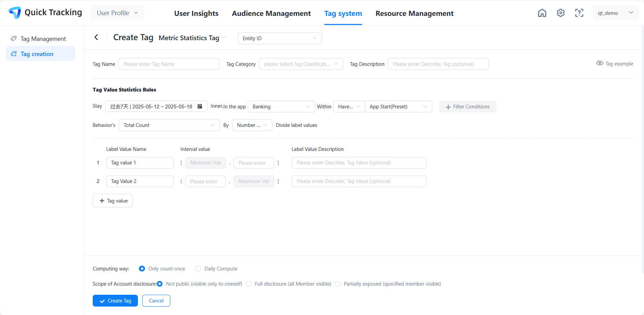644x315 pixels.
Task: Click the Tag Name input field
Action: pos(169,64)
